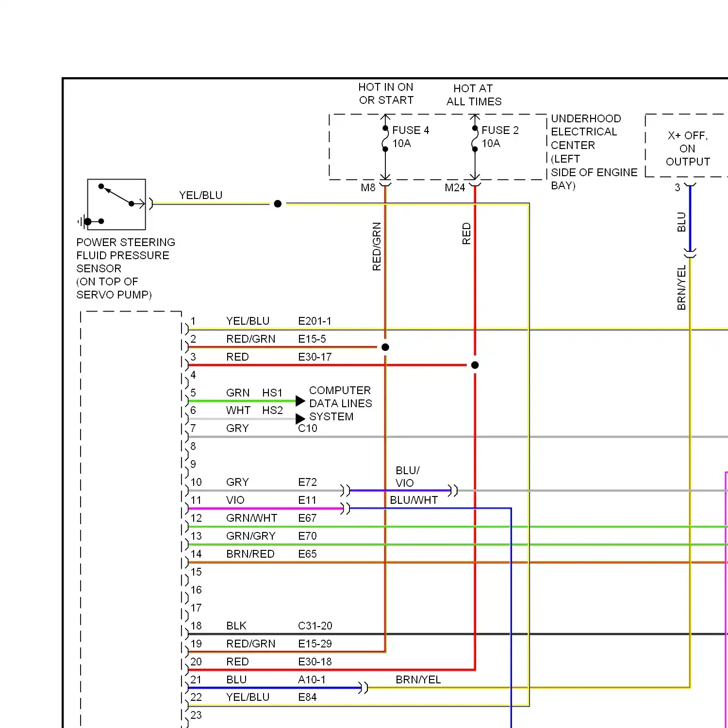
Task: Click the vertical BRN/YEL wire label
Action: [x=681, y=287]
